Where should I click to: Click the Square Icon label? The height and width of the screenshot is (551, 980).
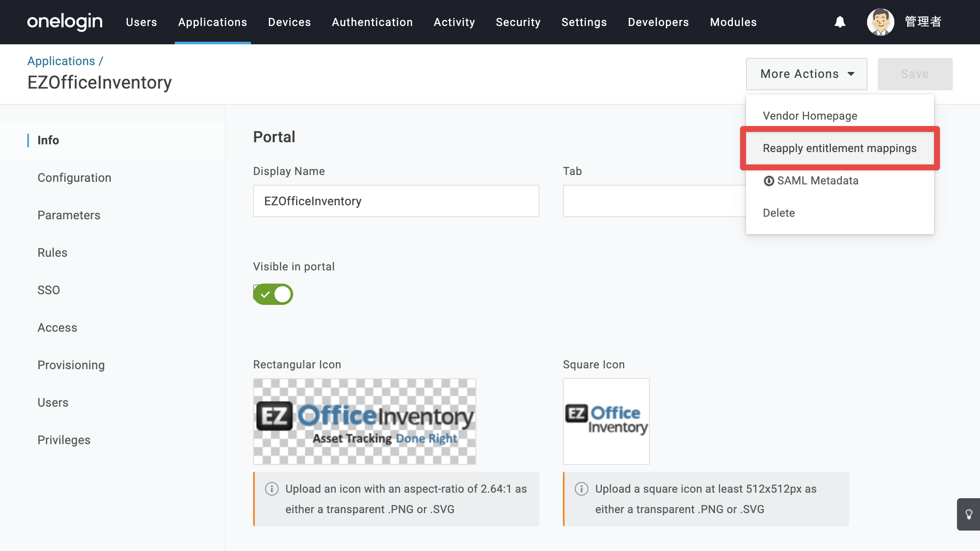click(594, 364)
